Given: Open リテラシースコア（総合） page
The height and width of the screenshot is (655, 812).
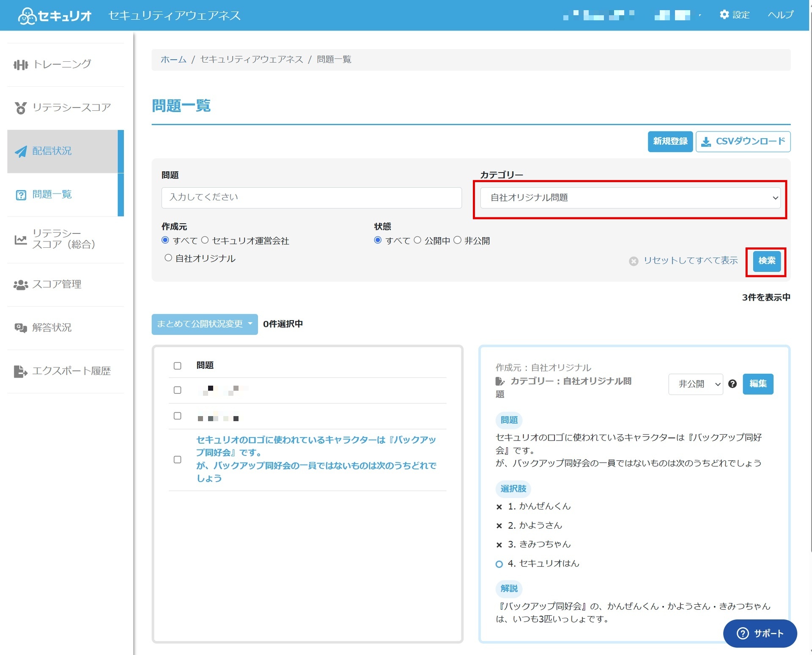Looking at the screenshot, I should [x=66, y=240].
